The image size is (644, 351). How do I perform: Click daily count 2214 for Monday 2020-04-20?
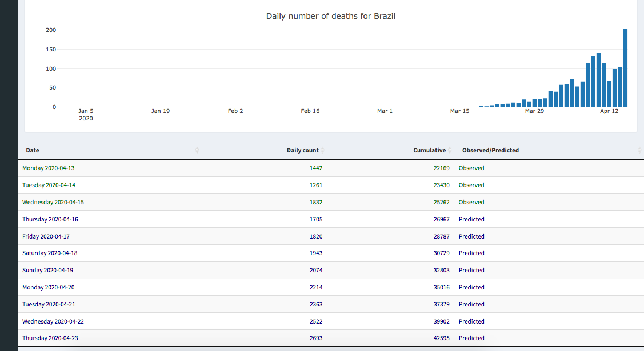[315, 287]
